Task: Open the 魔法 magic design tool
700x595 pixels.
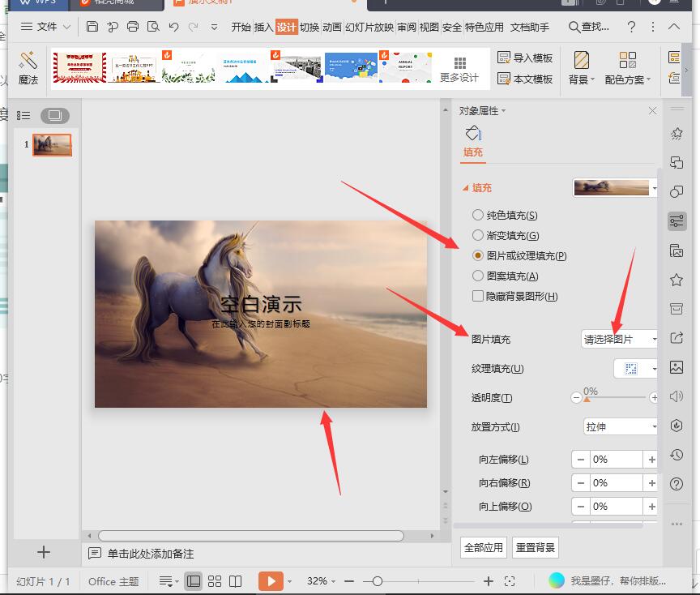Action: click(x=28, y=69)
